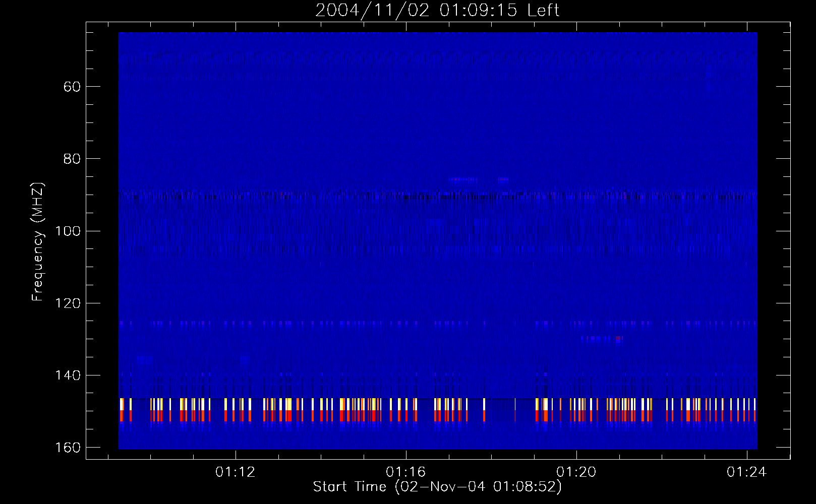The height and width of the screenshot is (504, 816).
Task: Click the frequency tick label 100
Action: [x=68, y=231]
